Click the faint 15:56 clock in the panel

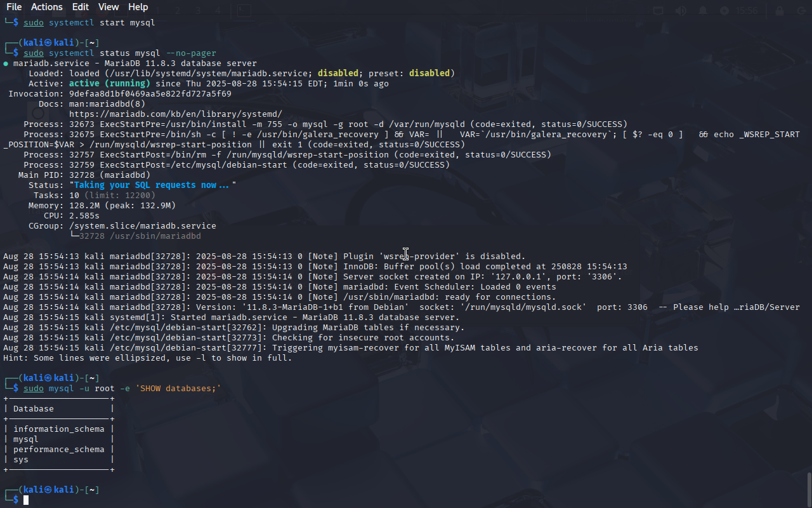[747, 11]
